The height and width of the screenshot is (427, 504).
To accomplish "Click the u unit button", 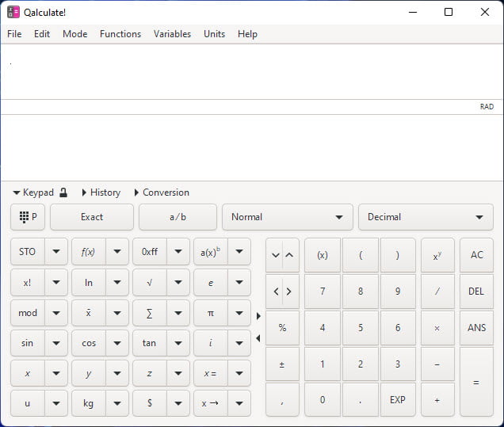I will click(x=27, y=403).
